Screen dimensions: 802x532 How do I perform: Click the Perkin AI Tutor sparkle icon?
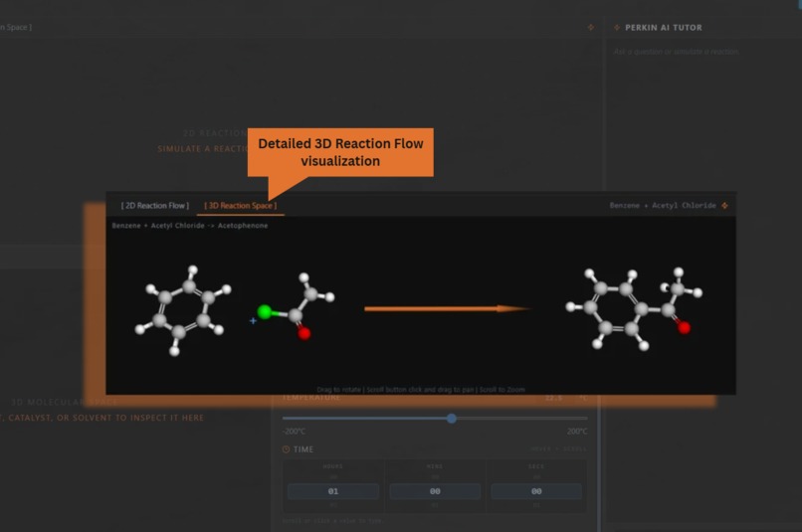click(x=617, y=28)
